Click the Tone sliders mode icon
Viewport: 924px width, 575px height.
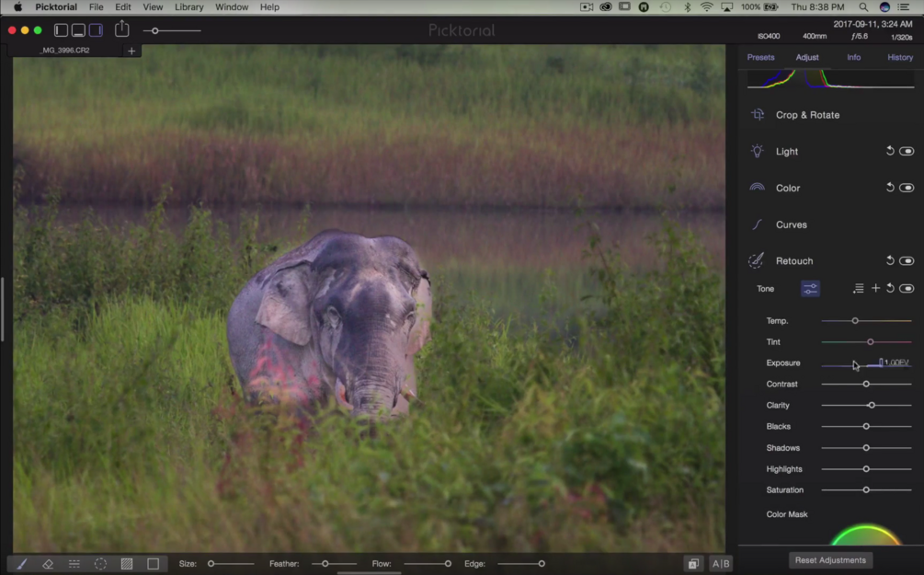coord(810,288)
